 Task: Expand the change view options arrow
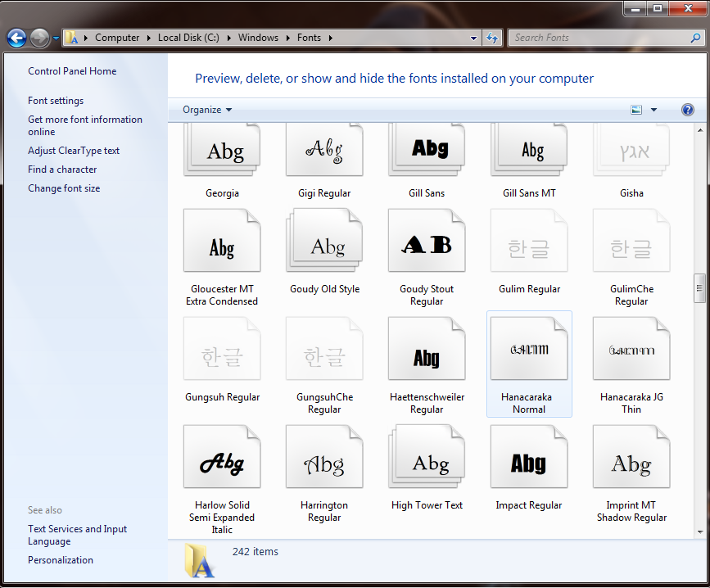tap(653, 110)
